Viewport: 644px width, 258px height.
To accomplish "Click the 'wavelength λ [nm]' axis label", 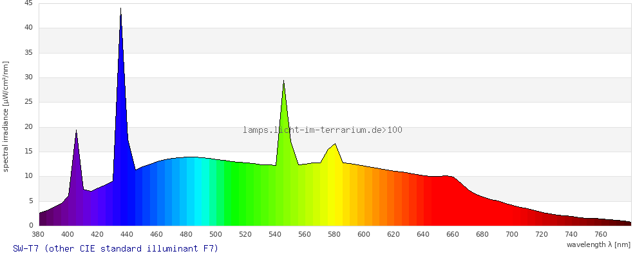I will pyautogui.click(x=598, y=244).
